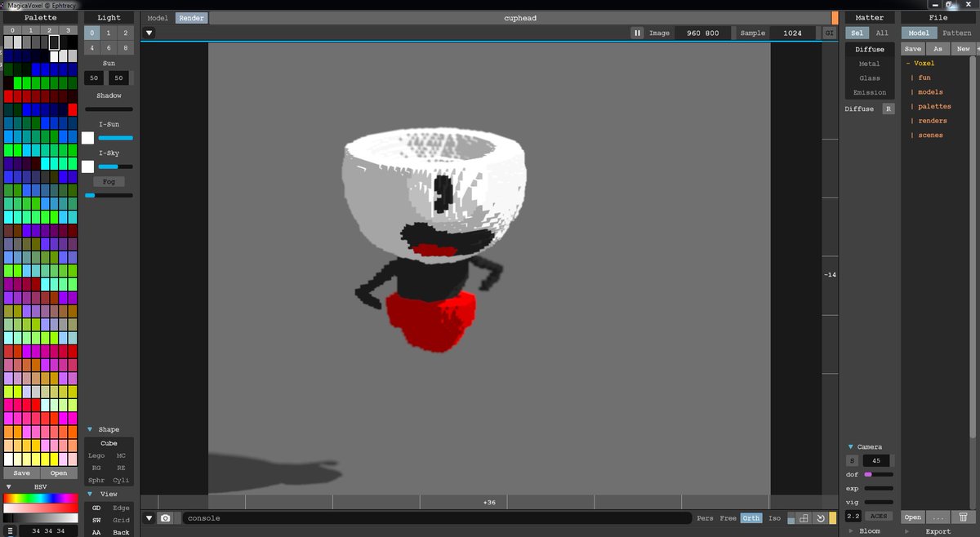
Task: Open the console dropdown triangle
Action: point(149,518)
